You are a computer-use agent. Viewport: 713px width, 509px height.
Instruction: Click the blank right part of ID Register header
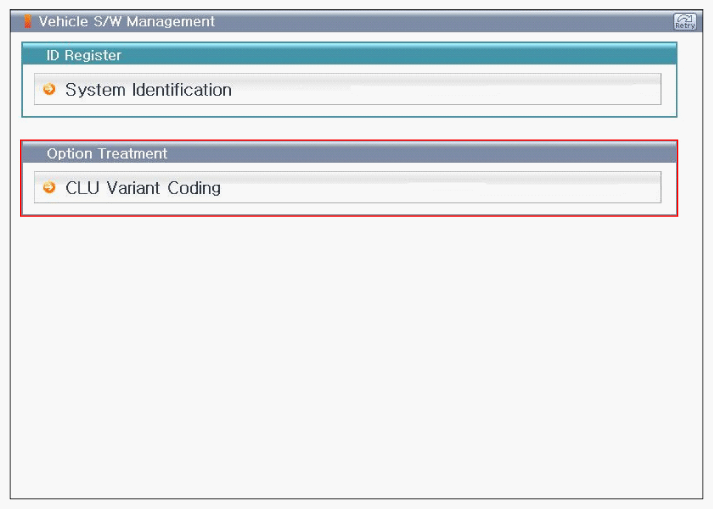pos(500,55)
